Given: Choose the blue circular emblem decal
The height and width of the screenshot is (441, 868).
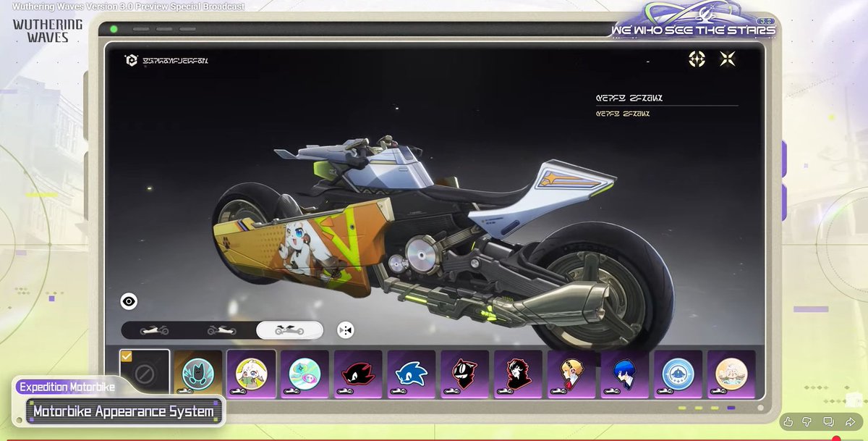Looking at the screenshot, I should pos(678,374).
